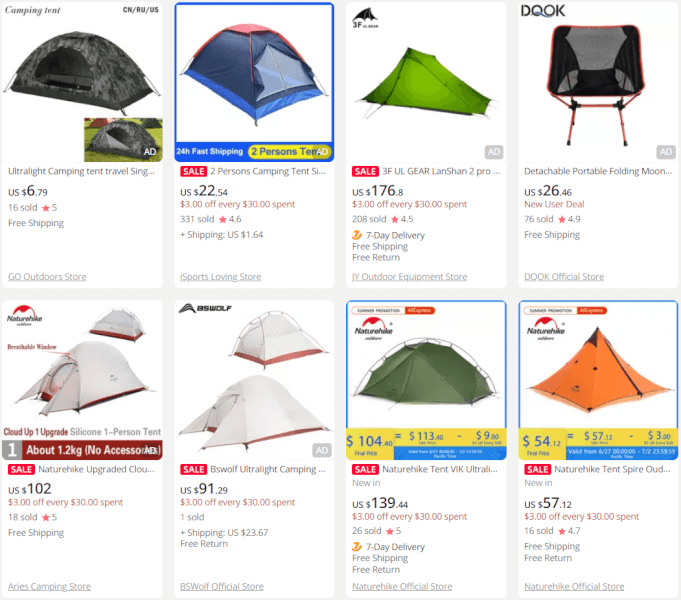Open the camouflage Ultralight Camping tent image

coord(82,83)
